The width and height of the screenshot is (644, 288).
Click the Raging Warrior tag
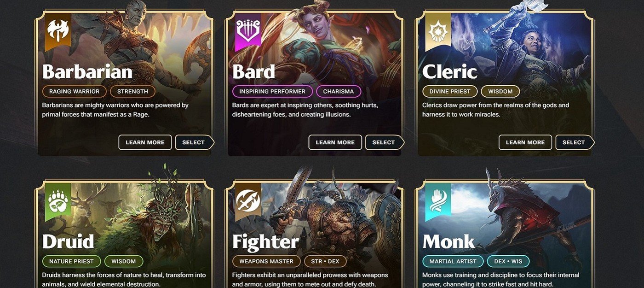coord(75,91)
